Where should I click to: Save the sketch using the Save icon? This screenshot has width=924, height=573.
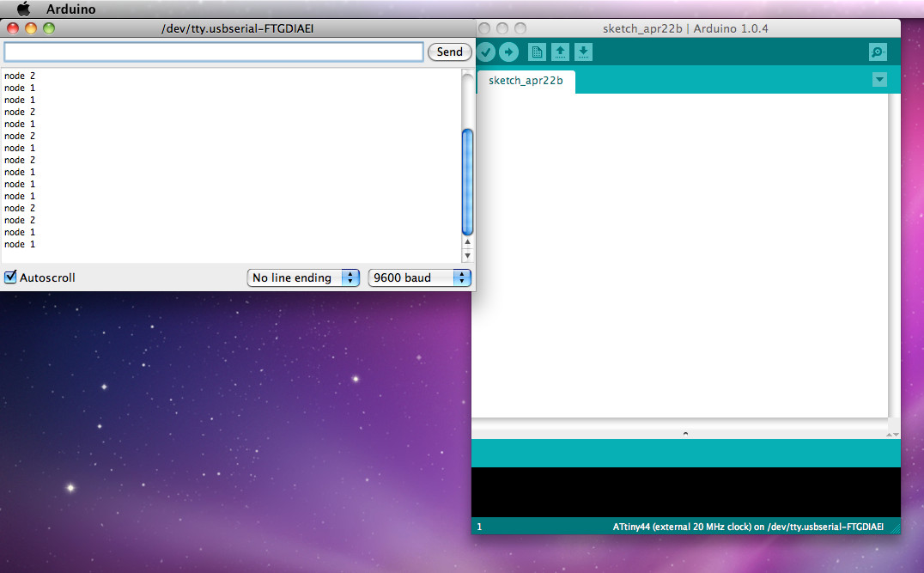(583, 52)
